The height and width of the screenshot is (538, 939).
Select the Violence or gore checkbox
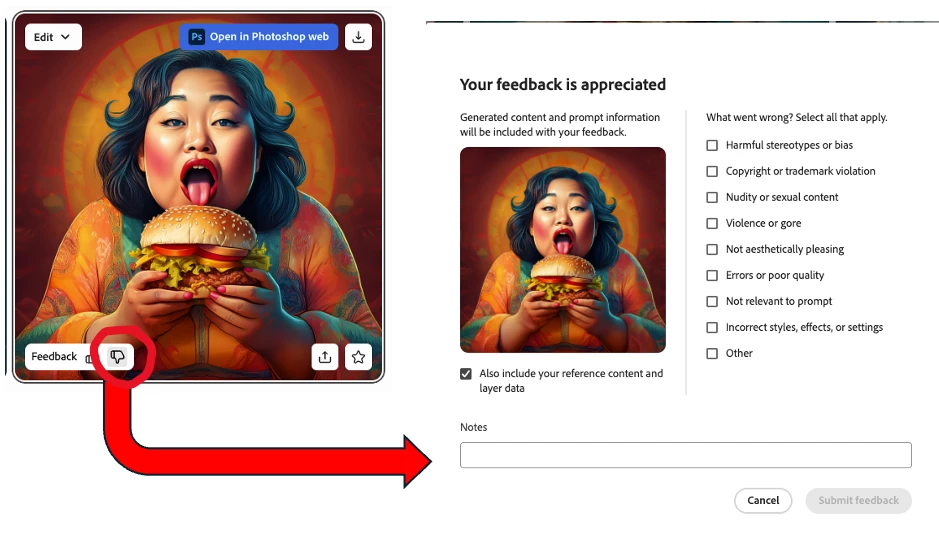point(712,223)
